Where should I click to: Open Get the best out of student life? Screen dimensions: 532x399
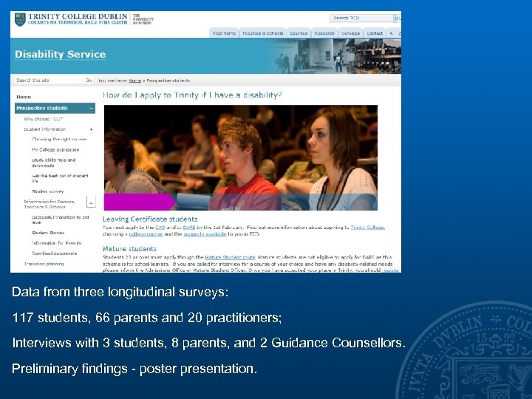[60, 178]
